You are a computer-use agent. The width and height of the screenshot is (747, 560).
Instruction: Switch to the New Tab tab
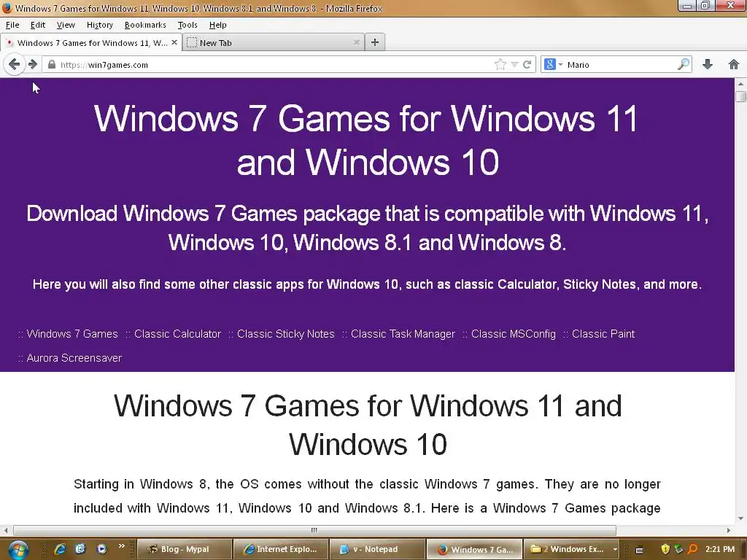coord(274,43)
